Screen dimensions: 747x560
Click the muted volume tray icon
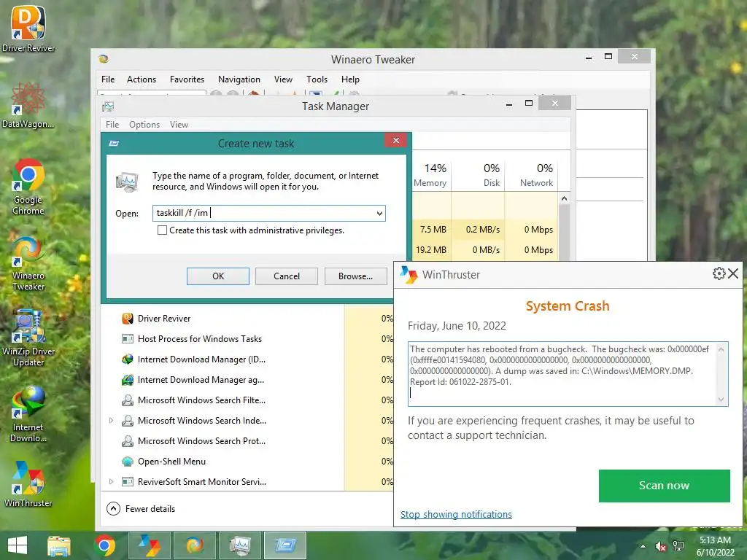pos(661,546)
